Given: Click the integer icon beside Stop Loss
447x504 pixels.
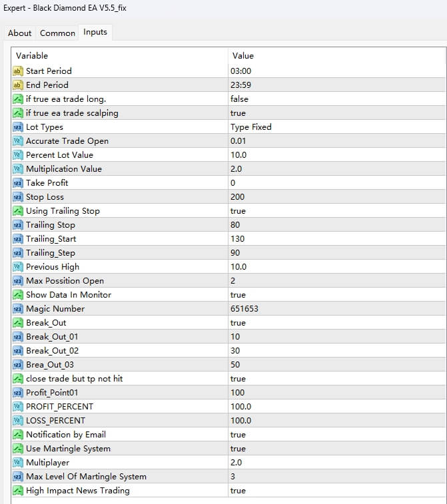Looking at the screenshot, I should [x=18, y=197].
